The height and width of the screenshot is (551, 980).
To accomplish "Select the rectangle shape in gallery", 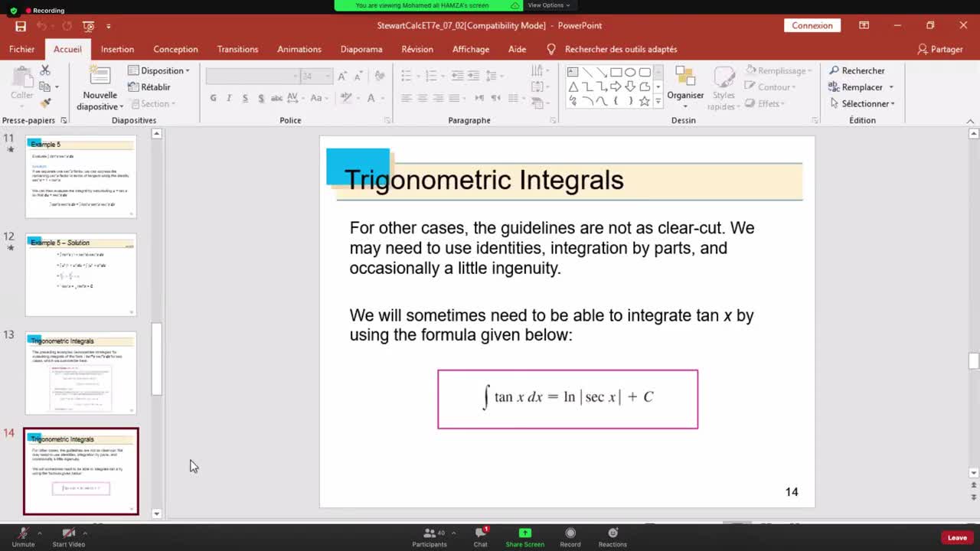I will pos(616,73).
